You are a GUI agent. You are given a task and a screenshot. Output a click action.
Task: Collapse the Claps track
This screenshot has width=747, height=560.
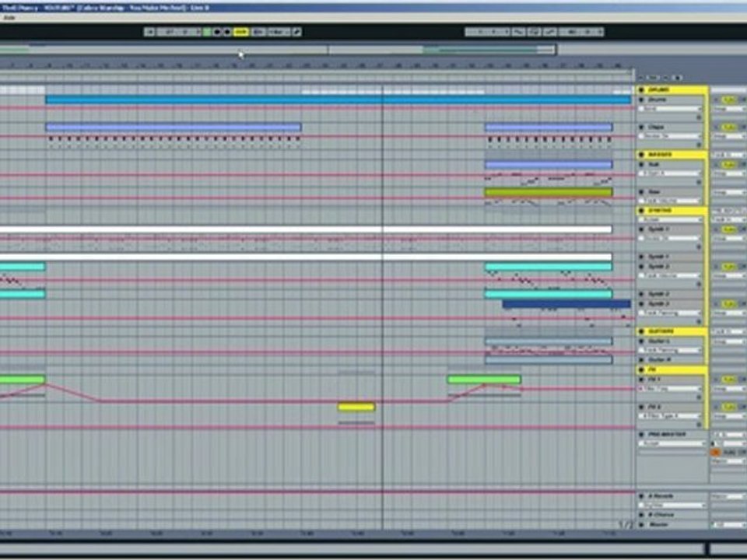pyautogui.click(x=641, y=127)
